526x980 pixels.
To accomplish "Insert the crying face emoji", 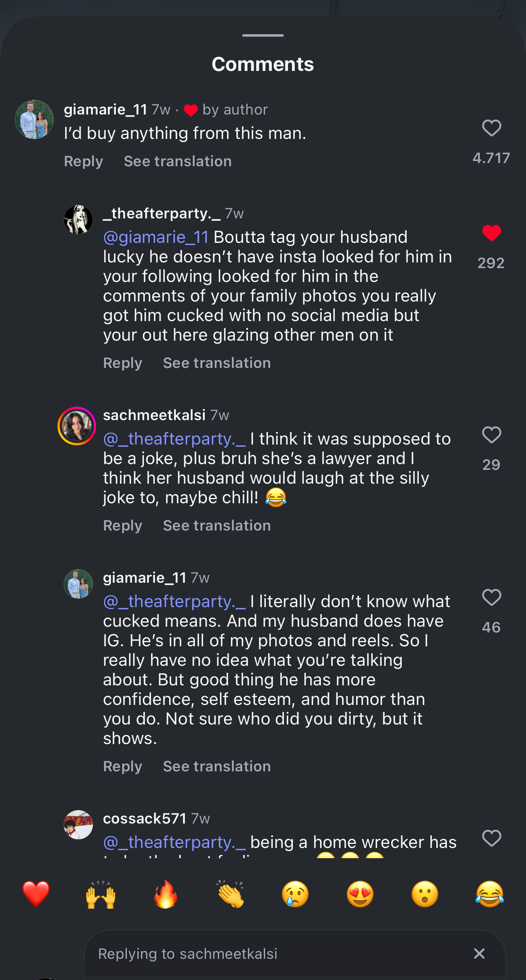I will (295, 894).
